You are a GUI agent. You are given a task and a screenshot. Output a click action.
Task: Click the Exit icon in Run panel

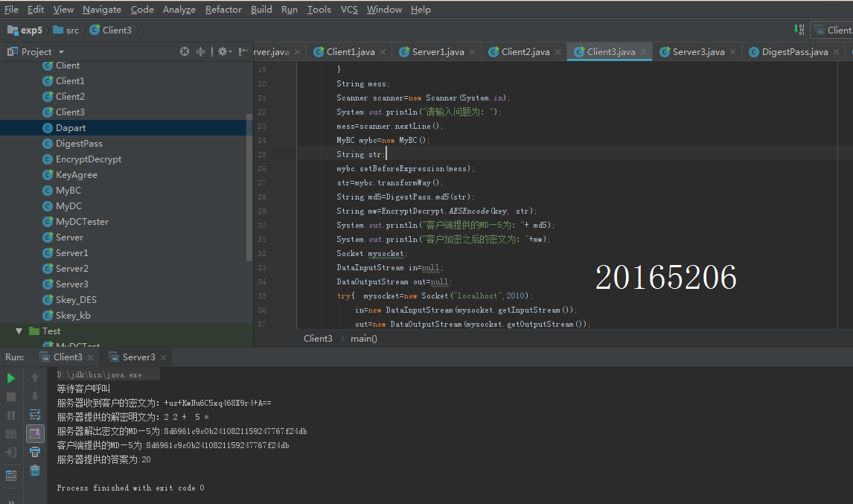tap(11, 453)
